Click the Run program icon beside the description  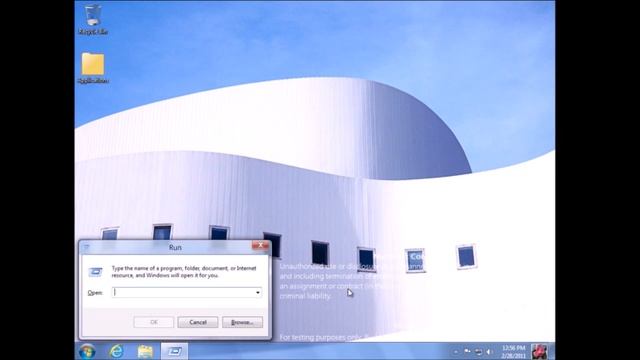tap(96, 272)
